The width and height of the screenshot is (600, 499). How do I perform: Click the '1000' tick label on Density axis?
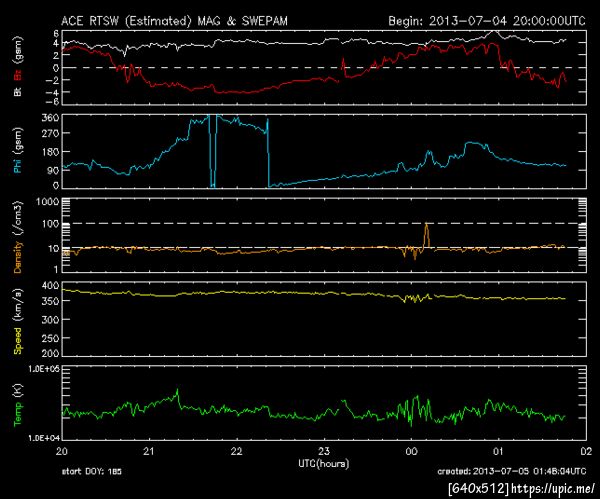(x=47, y=202)
